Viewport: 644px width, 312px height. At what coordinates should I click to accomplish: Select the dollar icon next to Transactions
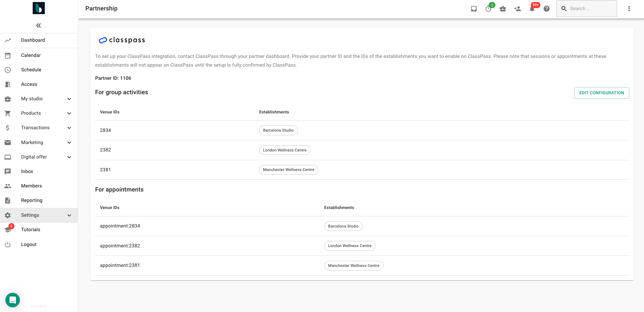[x=7, y=128]
